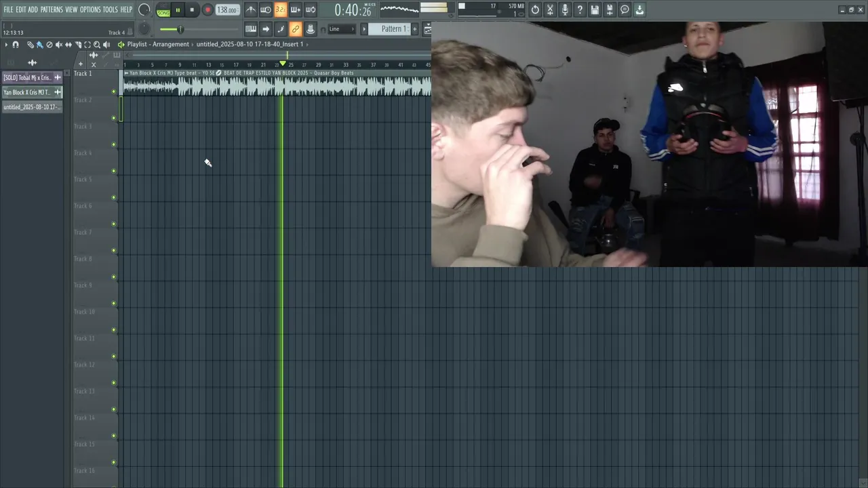This screenshot has width=868, height=488.
Task: Mute Track 2 with its green dot
Action: tap(113, 118)
